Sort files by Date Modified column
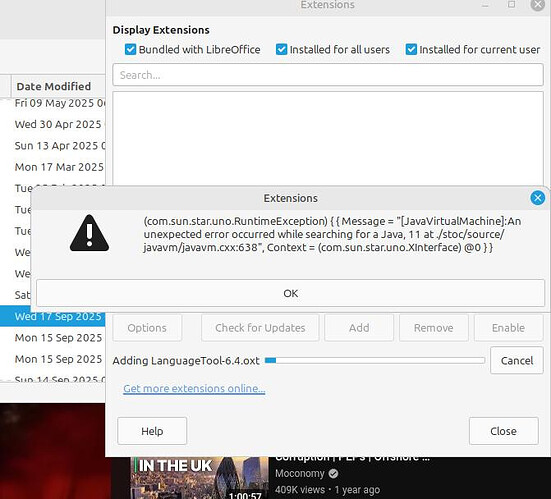 tap(53, 86)
